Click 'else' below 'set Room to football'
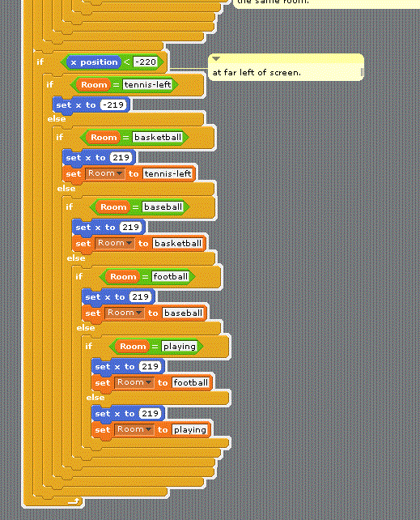Screen dimensions: 420x520 (x=95, y=398)
